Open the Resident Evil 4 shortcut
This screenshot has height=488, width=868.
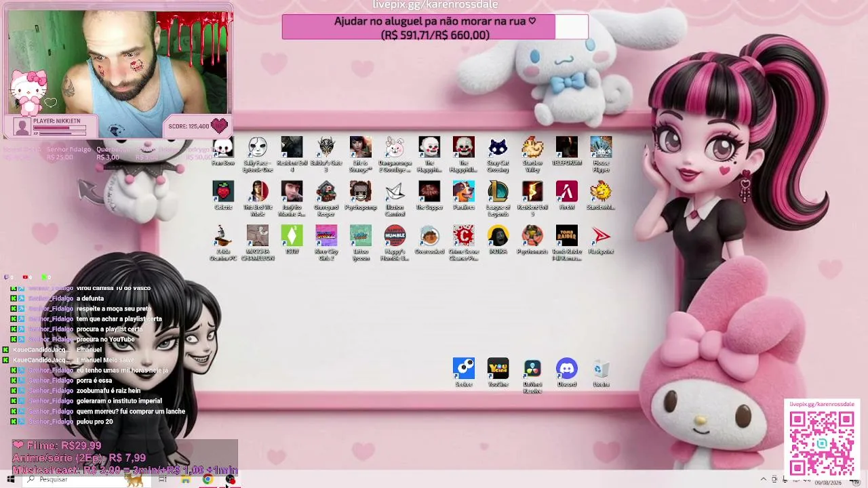[x=292, y=154]
